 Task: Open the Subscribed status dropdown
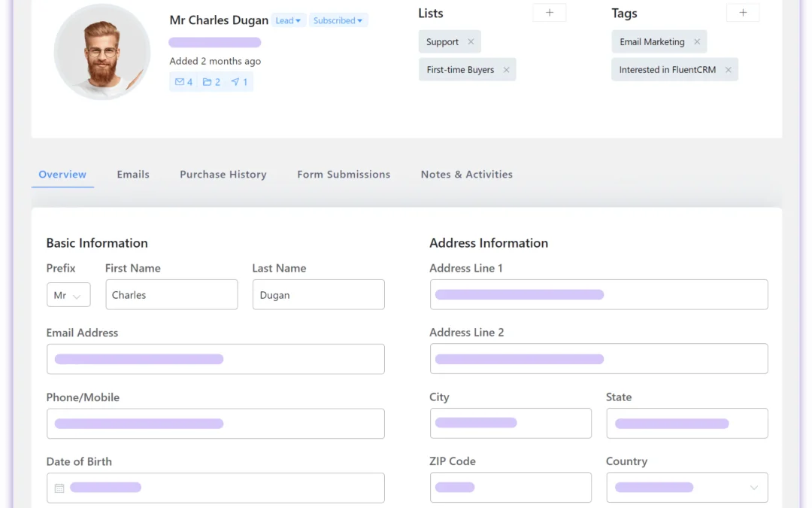(338, 20)
